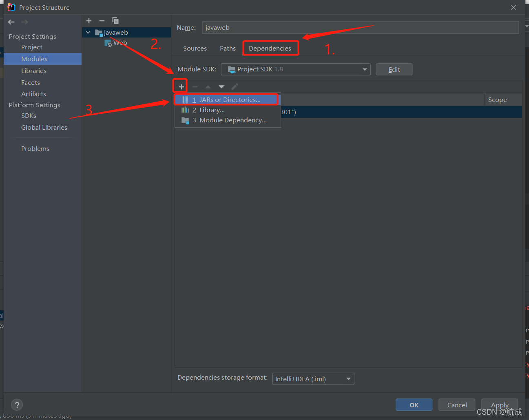Close the Project Structure dialog
Viewport: 529px width, 420px height.
[514, 7]
